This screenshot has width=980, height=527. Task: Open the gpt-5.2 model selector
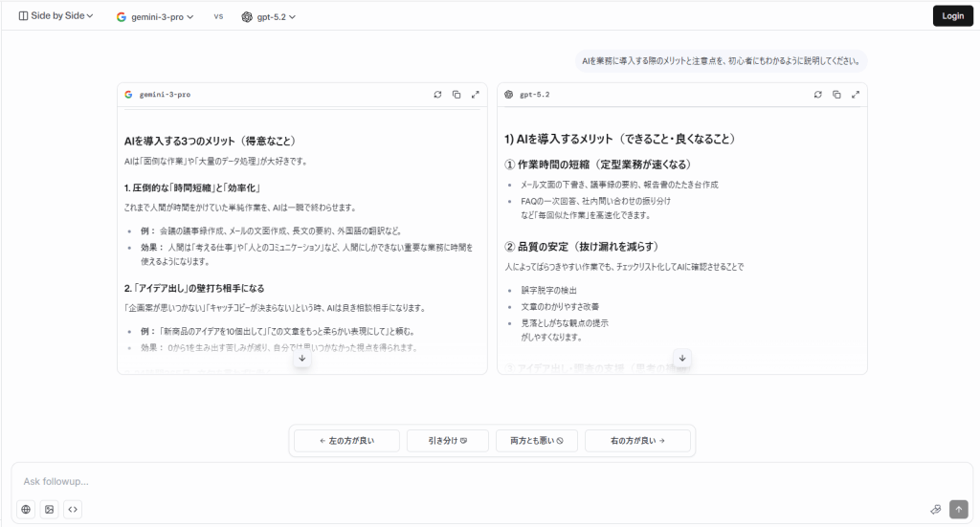click(x=269, y=16)
